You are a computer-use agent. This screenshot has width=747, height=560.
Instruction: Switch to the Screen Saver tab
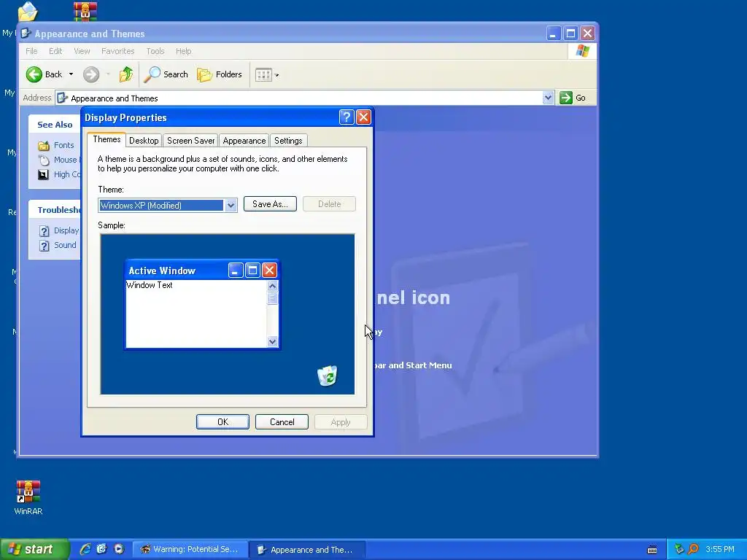tap(190, 141)
